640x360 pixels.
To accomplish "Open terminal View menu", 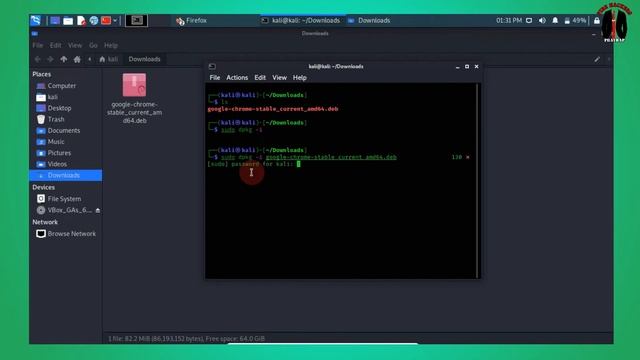I will point(280,78).
